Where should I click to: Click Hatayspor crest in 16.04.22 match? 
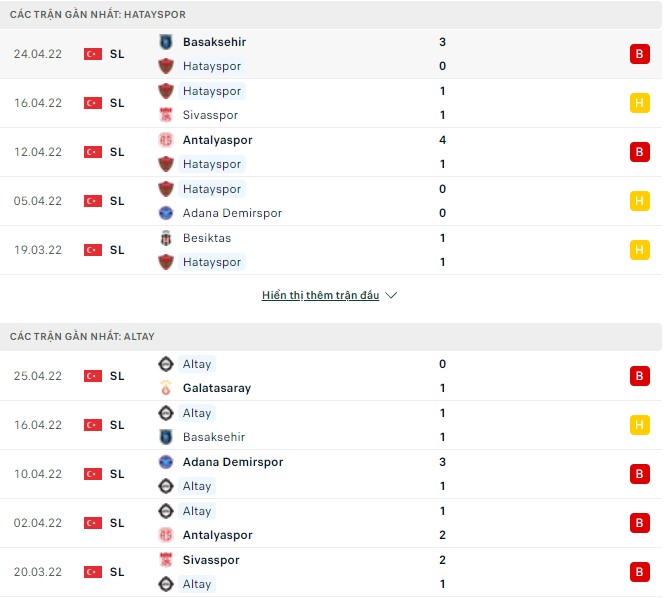pos(166,91)
